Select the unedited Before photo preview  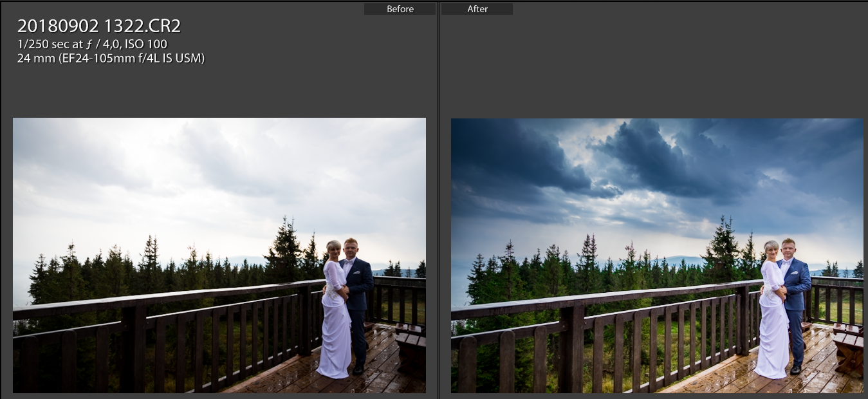219,255
